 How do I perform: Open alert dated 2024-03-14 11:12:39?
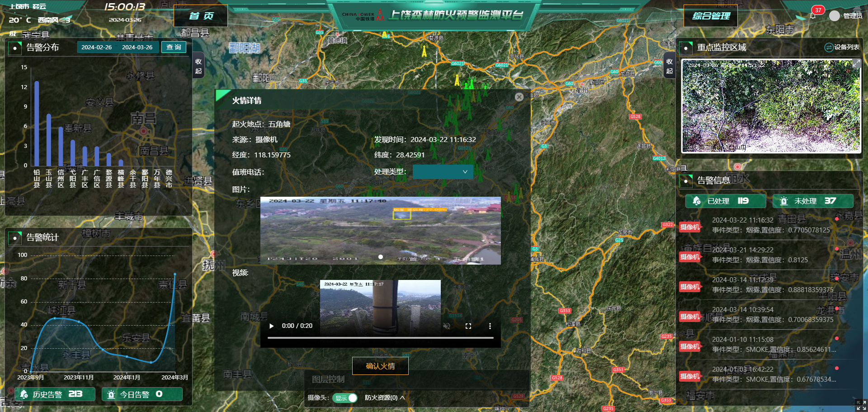[768, 285]
